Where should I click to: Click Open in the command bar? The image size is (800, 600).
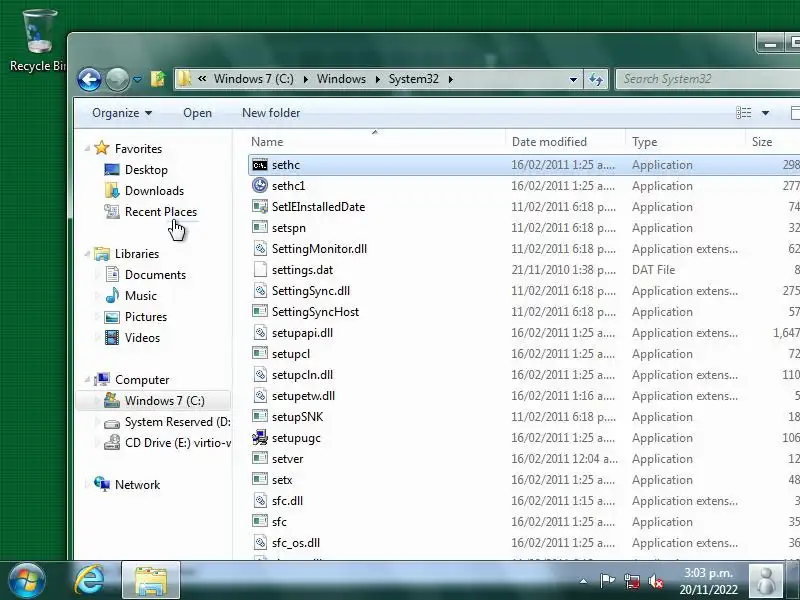click(197, 113)
